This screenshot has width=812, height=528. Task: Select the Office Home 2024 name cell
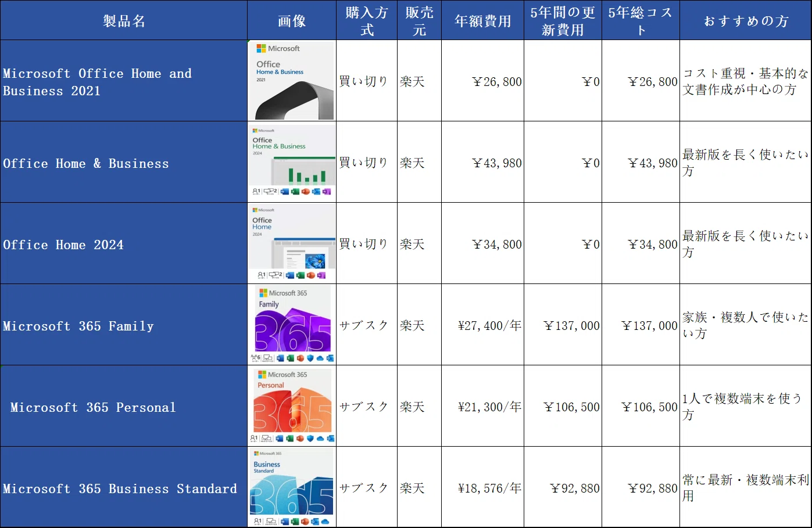(124, 243)
